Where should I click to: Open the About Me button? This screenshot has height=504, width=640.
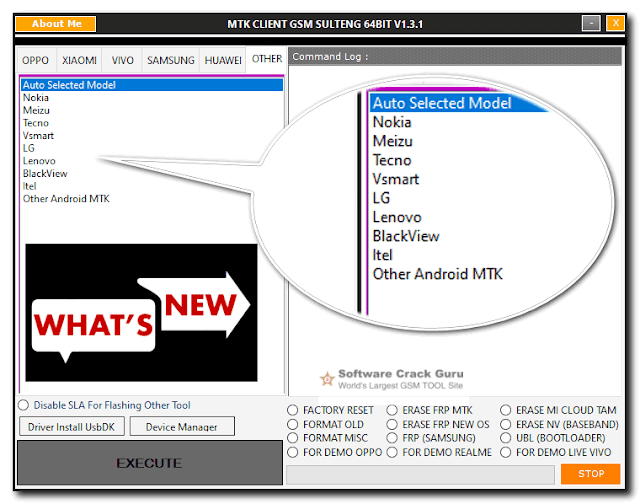click(56, 24)
